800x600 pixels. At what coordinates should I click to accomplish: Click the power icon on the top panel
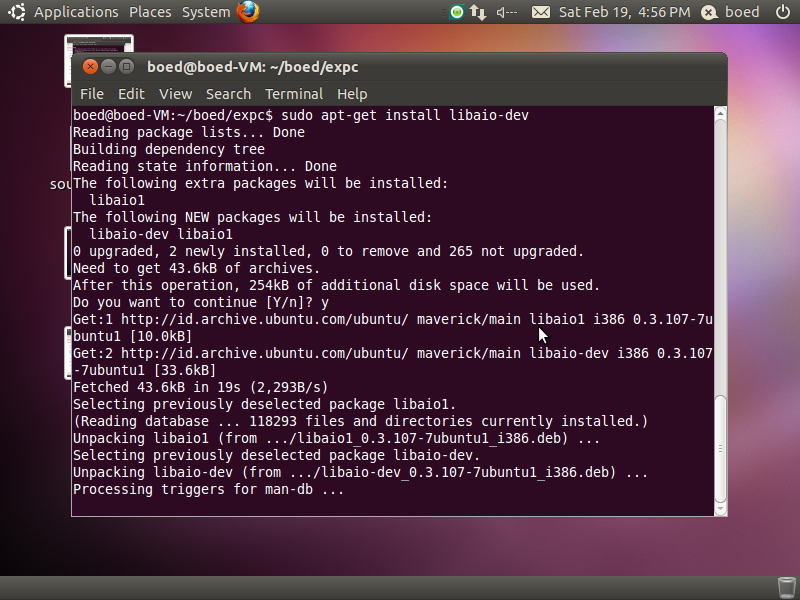tap(781, 12)
